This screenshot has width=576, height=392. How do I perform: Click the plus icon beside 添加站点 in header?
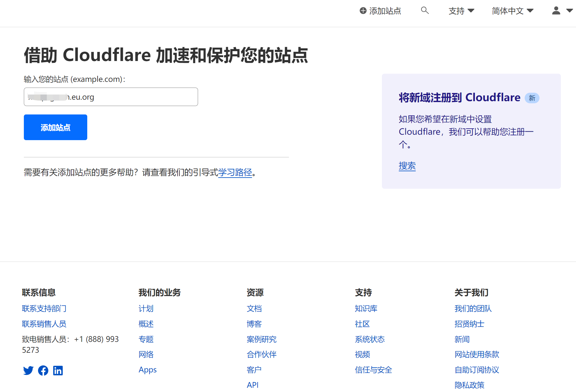363,11
